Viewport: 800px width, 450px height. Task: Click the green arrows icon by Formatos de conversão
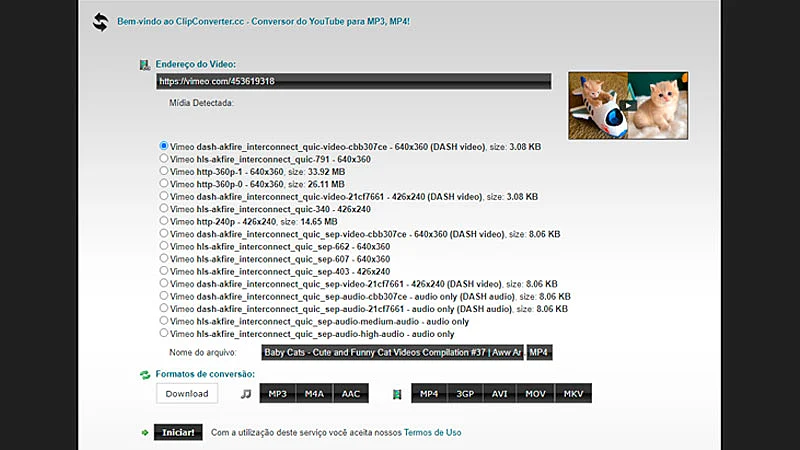click(x=145, y=375)
